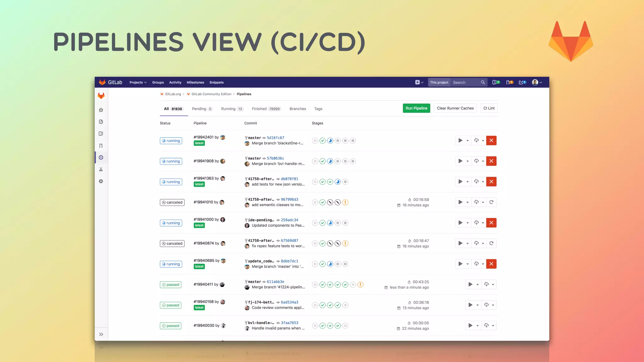Image resolution: width=644 pixels, height=362 pixels.
Task: Open the project home sidebar icon
Action: click(101, 110)
